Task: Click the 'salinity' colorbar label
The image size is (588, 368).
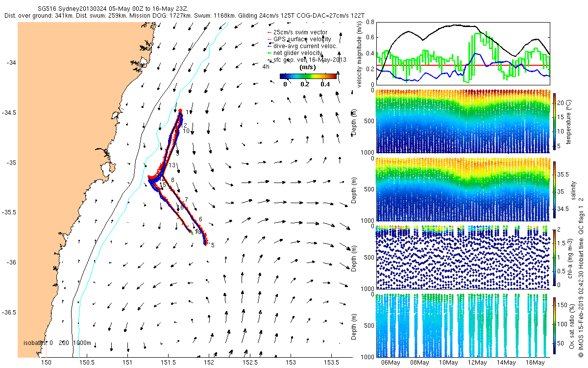Action: [573, 189]
